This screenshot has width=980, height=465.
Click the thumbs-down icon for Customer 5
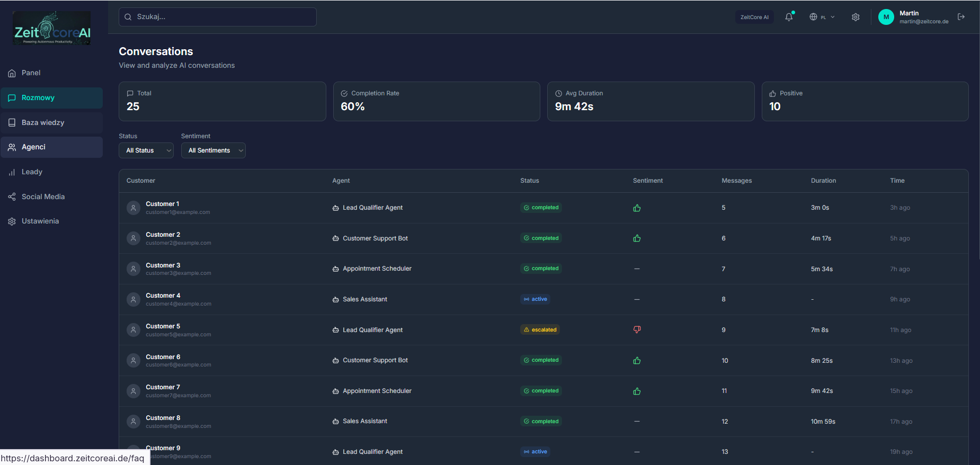637,329
